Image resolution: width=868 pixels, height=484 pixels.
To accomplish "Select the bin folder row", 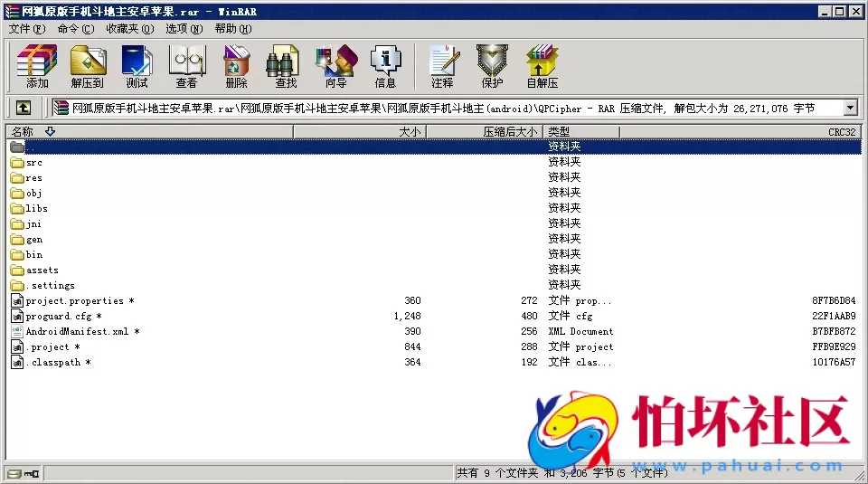I will [434, 255].
